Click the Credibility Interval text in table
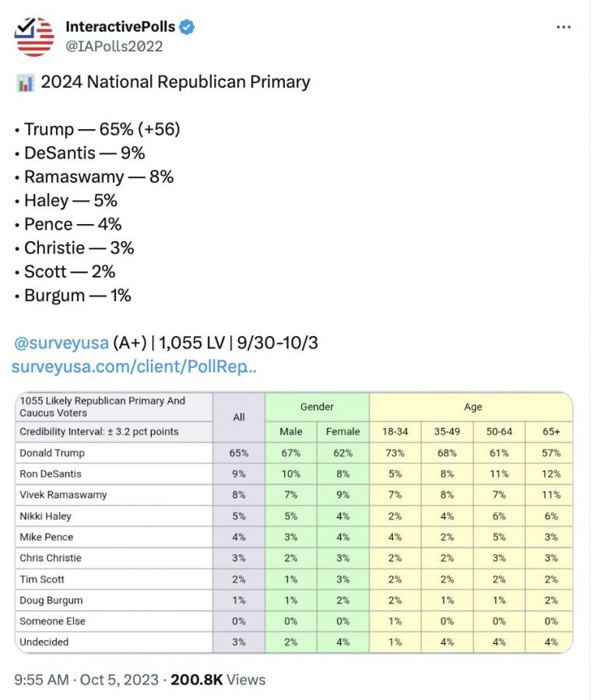This screenshot has width=600, height=700. 99,432
